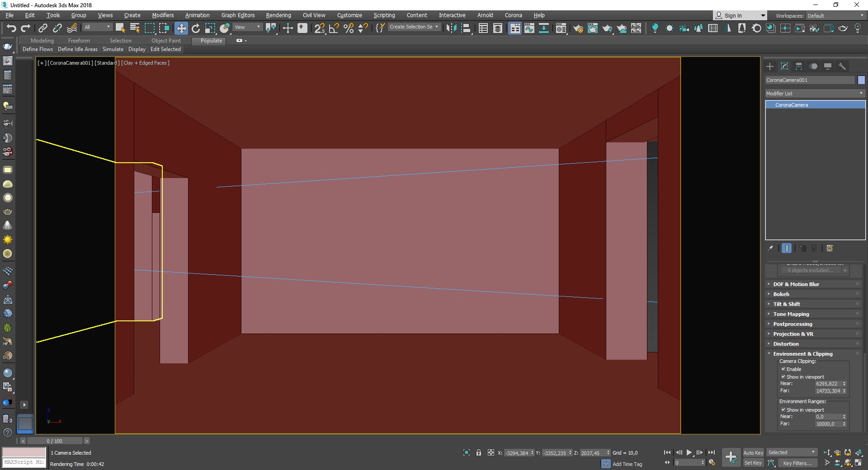
Task: Switch to the Freeform ribbon tab
Action: (x=79, y=40)
